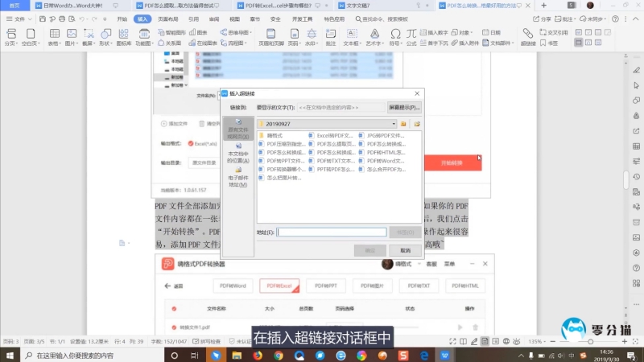Expand the 20190927 folder dropdown
The image size is (644, 362).
(x=394, y=124)
